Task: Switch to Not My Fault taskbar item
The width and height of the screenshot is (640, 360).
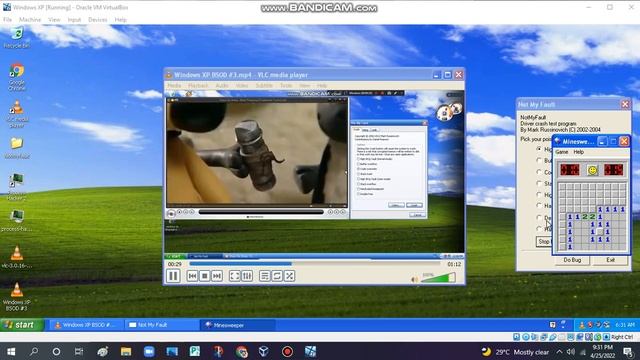Action: tap(162, 325)
